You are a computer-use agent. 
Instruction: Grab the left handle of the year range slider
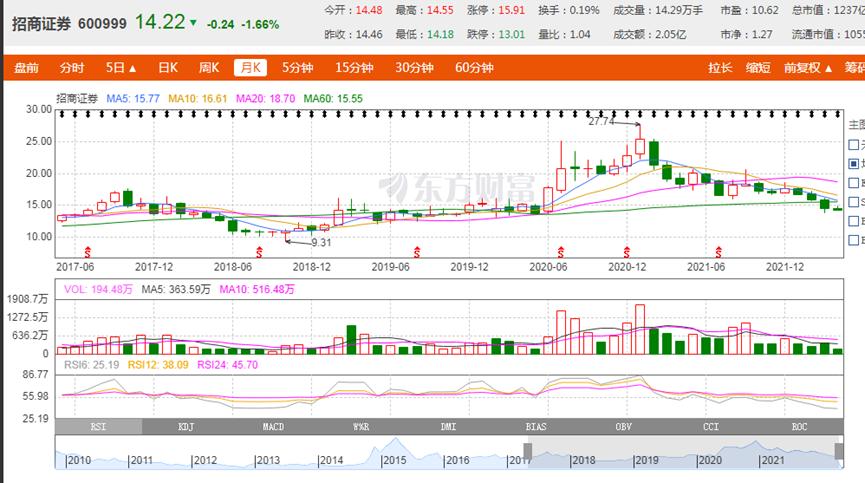click(x=528, y=452)
